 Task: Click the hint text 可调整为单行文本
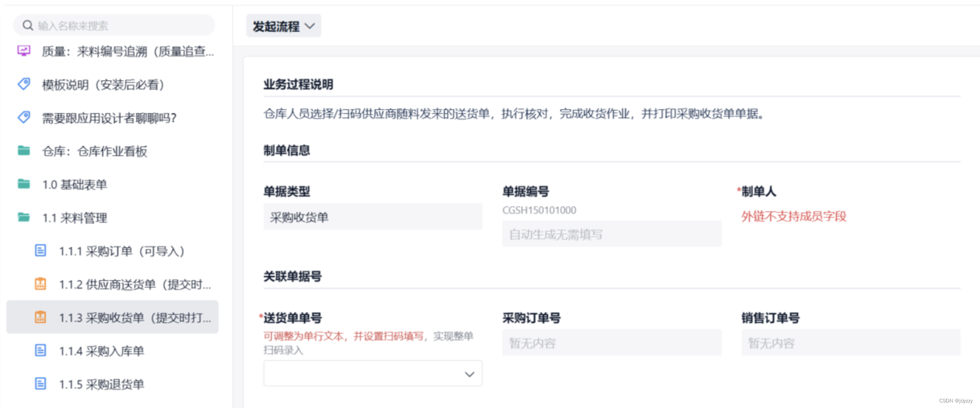[303, 336]
